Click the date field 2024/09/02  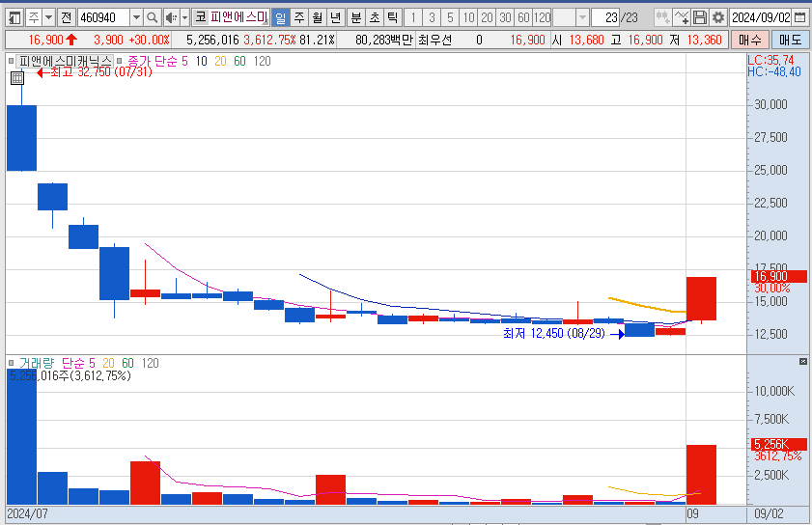point(761,18)
